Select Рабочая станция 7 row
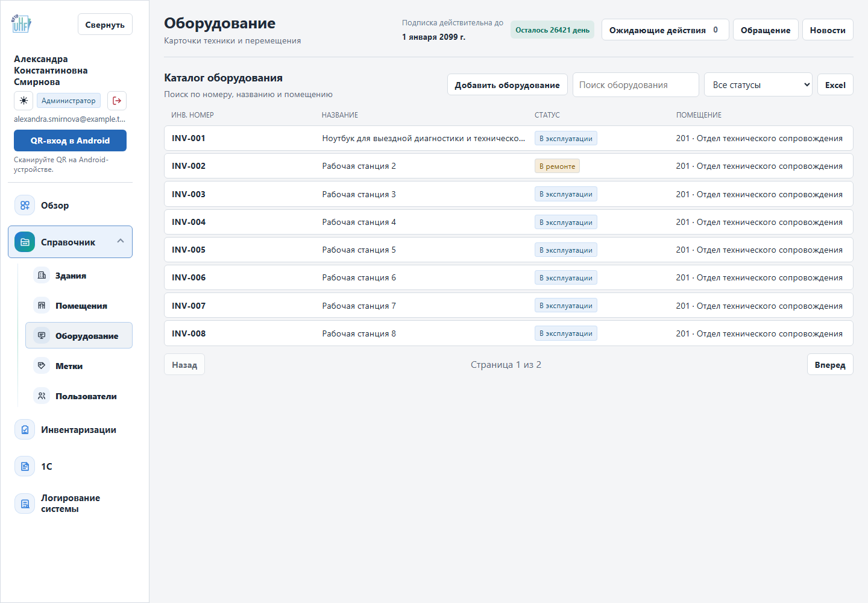The height and width of the screenshot is (603, 868). click(508, 306)
